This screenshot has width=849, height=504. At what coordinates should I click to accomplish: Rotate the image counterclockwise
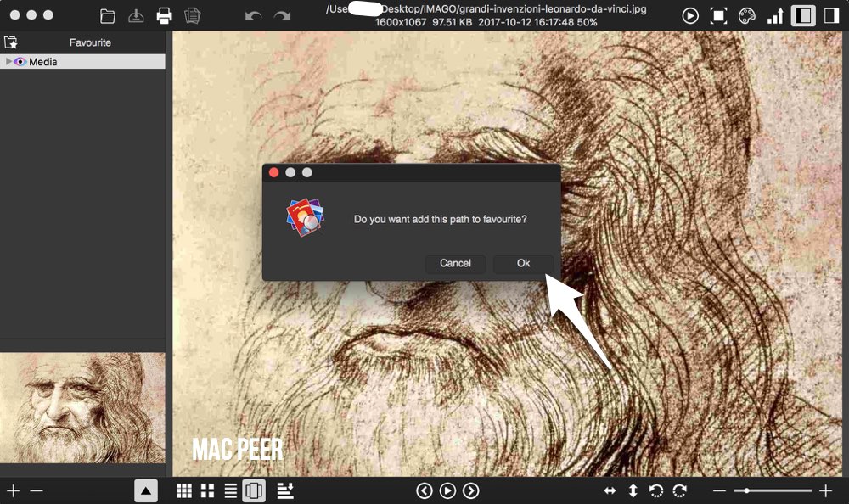(655, 490)
